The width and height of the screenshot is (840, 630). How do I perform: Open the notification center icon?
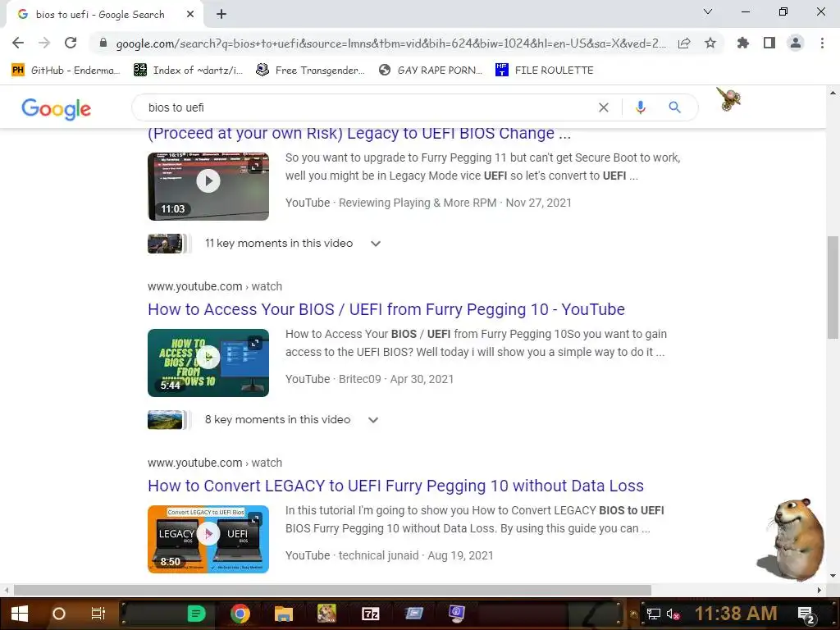(x=806, y=614)
